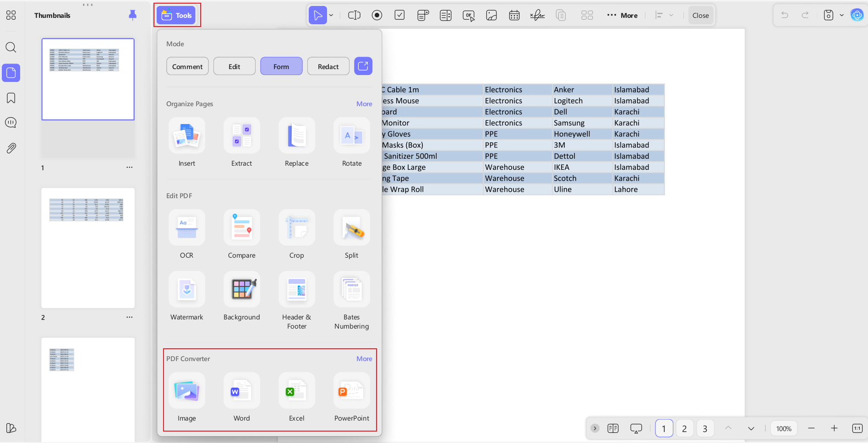Open page 1 thumbnail options menu

click(x=130, y=167)
